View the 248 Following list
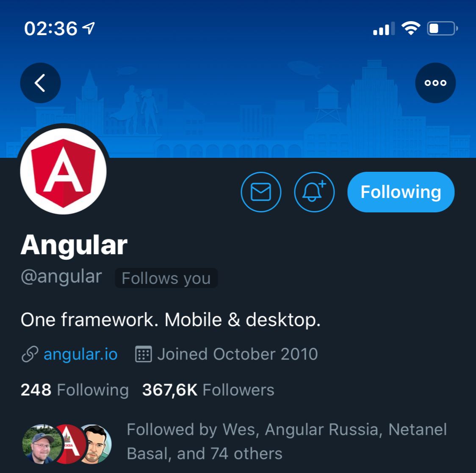Image resolution: width=476 pixels, height=473 pixels. (x=75, y=390)
